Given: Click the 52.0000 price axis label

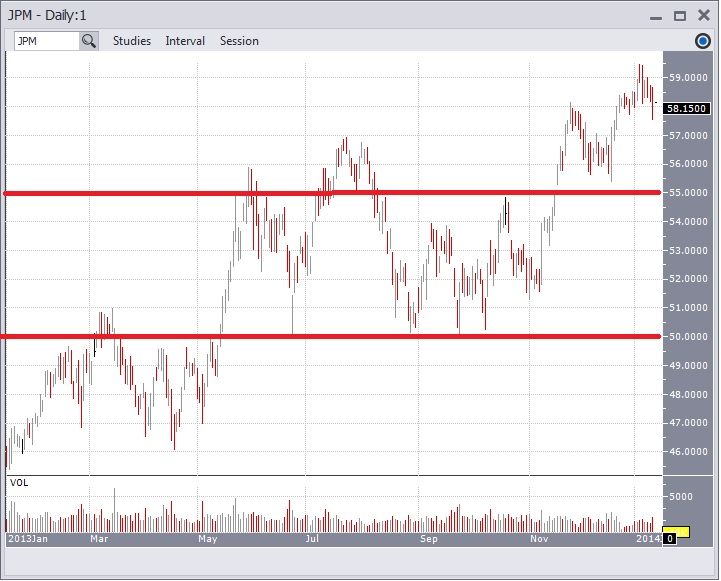Looking at the screenshot, I should tap(688, 279).
